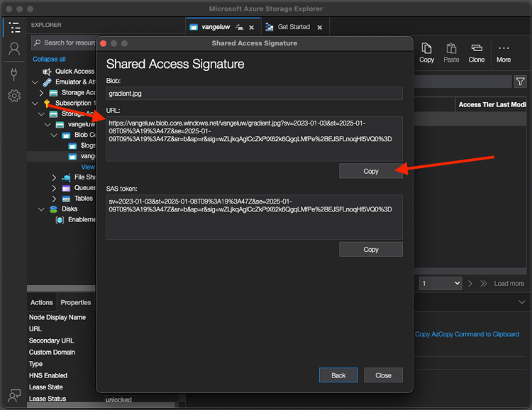Viewport: 532px width, 410px height.
Task: Click the Subscription key icon
Action: pos(47,103)
